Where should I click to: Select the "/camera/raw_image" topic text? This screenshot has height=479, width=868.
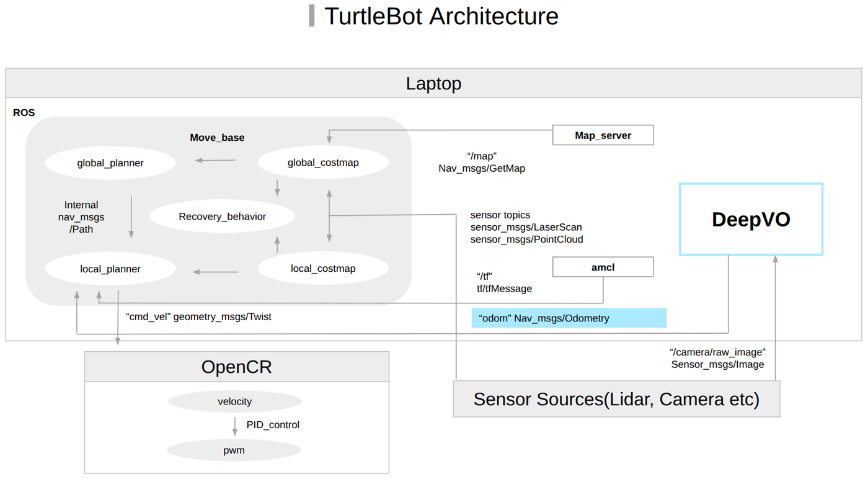[717, 352]
